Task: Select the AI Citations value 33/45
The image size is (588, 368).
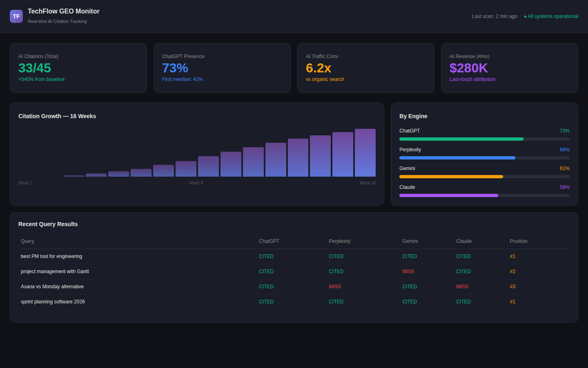Action: click(x=35, y=68)
